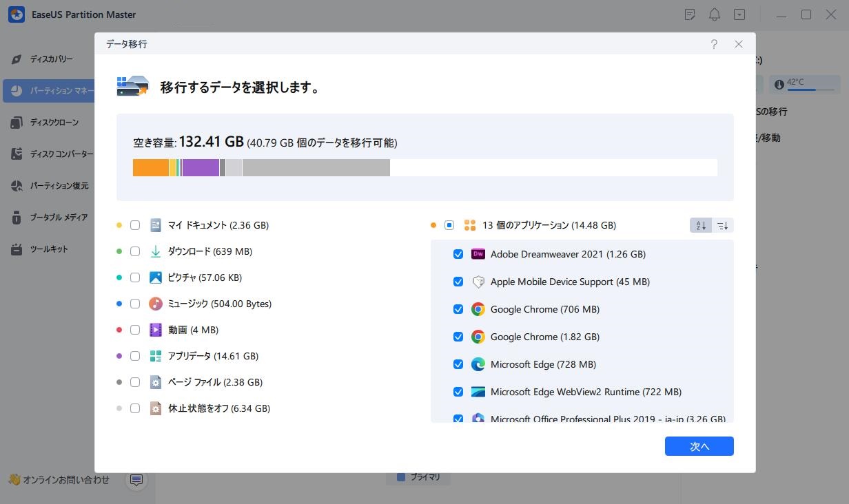Viewport: 849px width, 504px height.
Task: Click the notification bell icon
Action: 715,14
